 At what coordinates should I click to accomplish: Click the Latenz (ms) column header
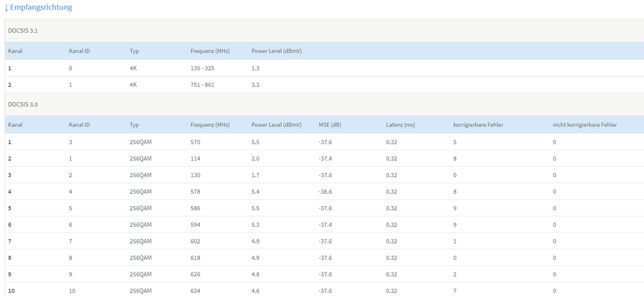(x=400, y=125)
